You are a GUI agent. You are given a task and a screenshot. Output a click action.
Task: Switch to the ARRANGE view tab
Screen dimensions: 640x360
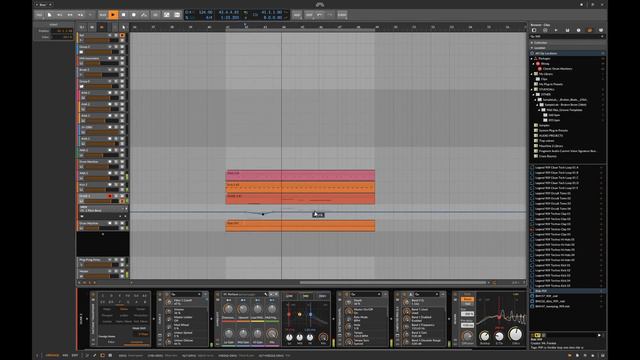tap(52, 356)
